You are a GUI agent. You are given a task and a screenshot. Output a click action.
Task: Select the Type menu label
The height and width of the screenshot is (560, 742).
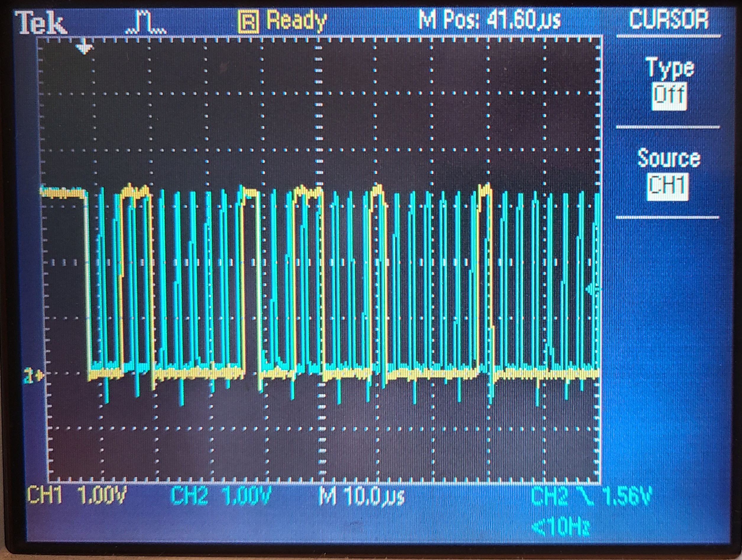(x=670, y=68)
